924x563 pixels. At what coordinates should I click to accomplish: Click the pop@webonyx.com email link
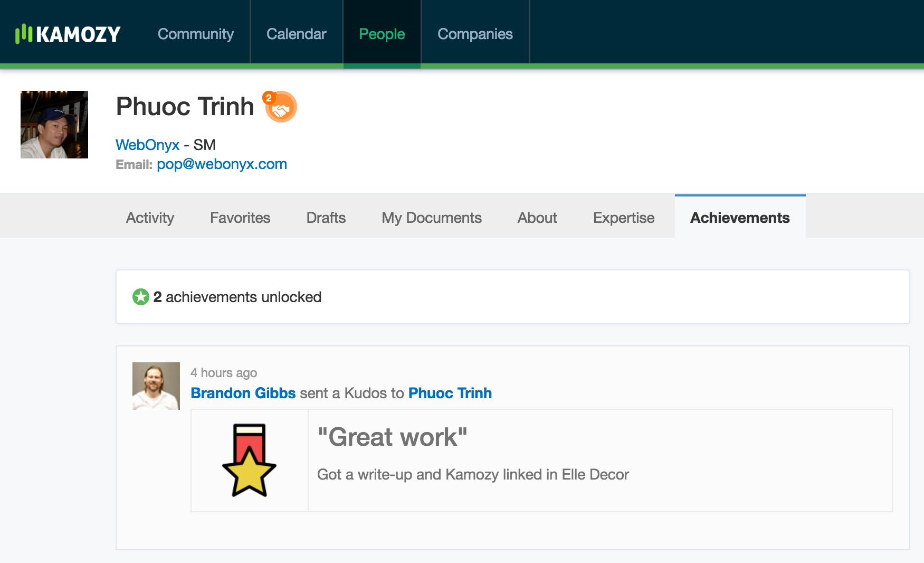pyautogui.click(x=222, y=164)
